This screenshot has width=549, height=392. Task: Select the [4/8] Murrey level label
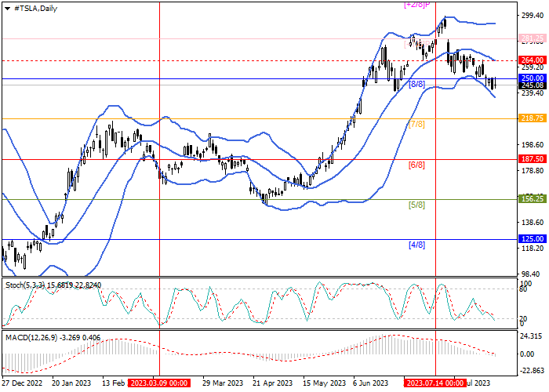pyautogui.click(x=416, y=245)
